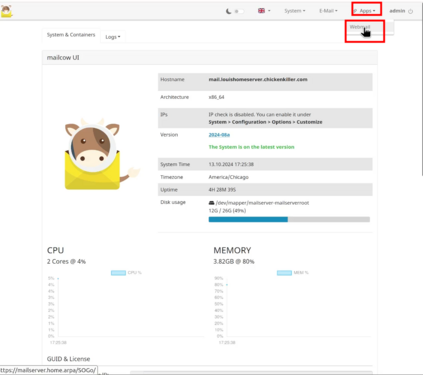Click the mailcow logo in the navbar

6,11
